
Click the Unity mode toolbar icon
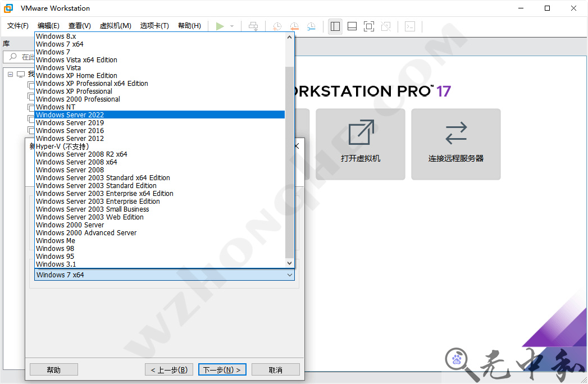[x=385, y=26]
